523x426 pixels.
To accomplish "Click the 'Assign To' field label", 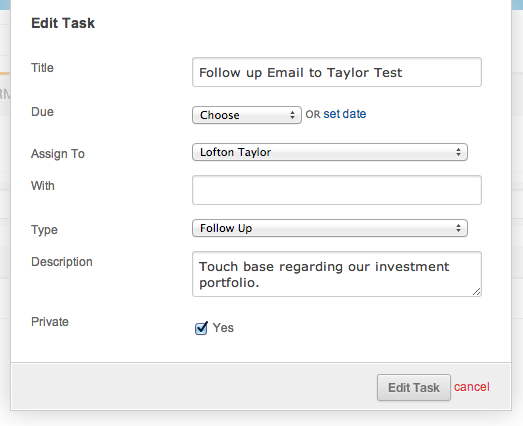I will [58, 154].
